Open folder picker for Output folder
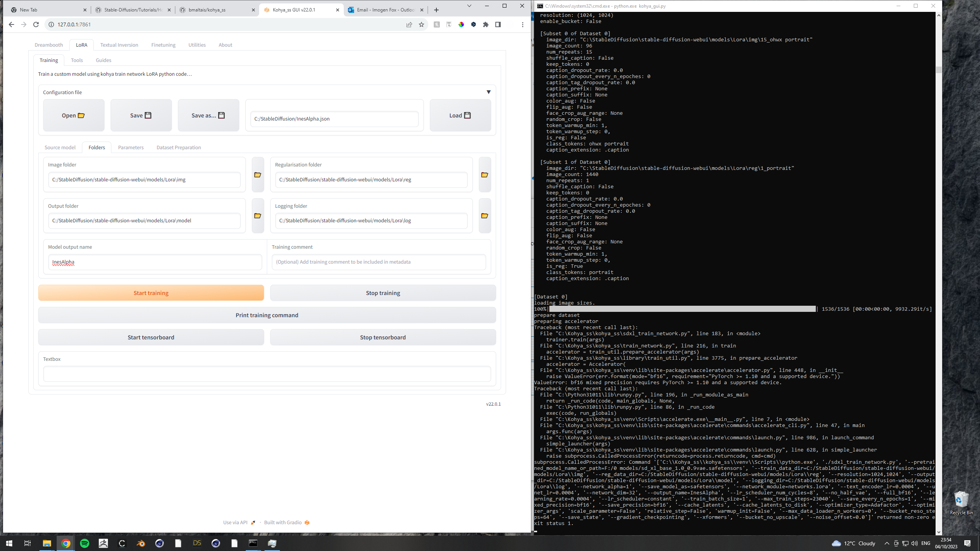 pyautogui.click(x=257, y=215)
